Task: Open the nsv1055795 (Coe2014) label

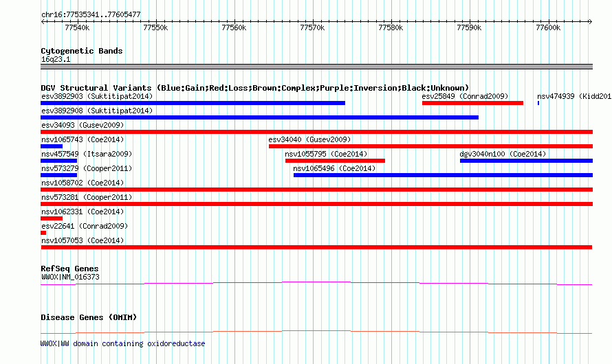Action: pyautogui.click(x=326, y=154)
